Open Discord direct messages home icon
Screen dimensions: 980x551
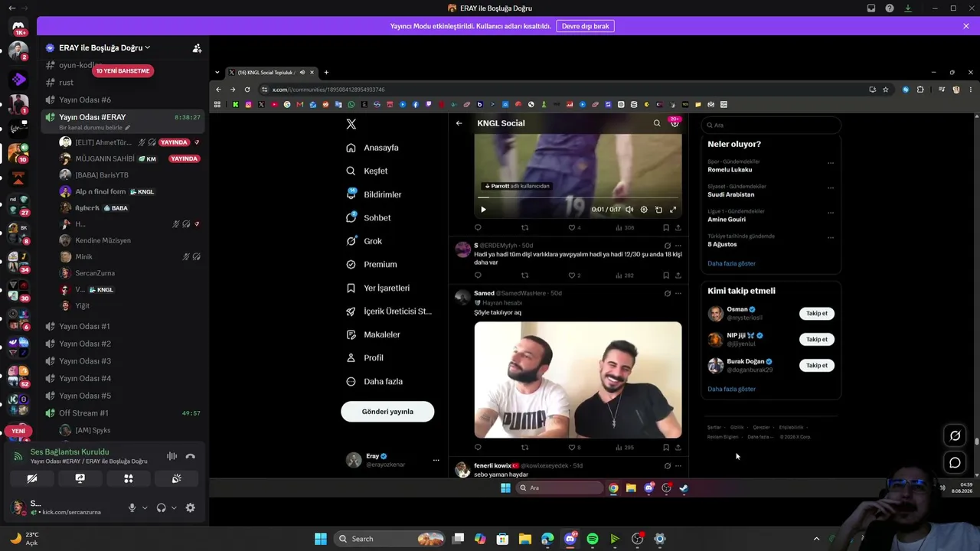click(x=18, y=28)
